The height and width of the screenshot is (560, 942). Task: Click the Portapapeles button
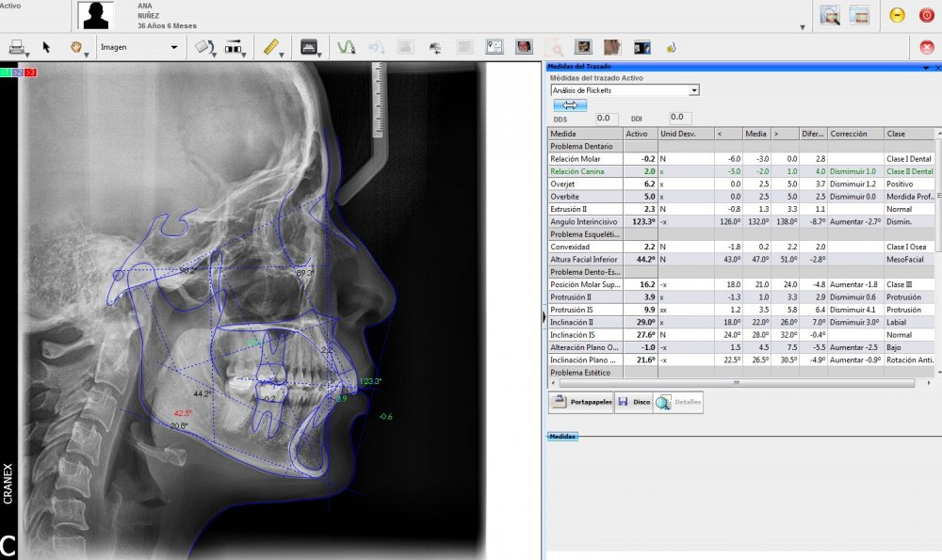click(581, 402)
